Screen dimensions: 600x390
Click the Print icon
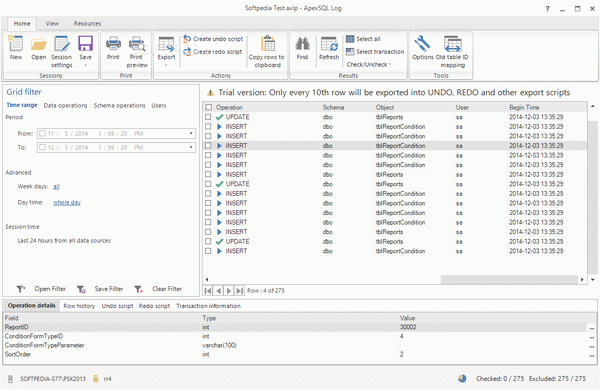[x=113, y=44]
